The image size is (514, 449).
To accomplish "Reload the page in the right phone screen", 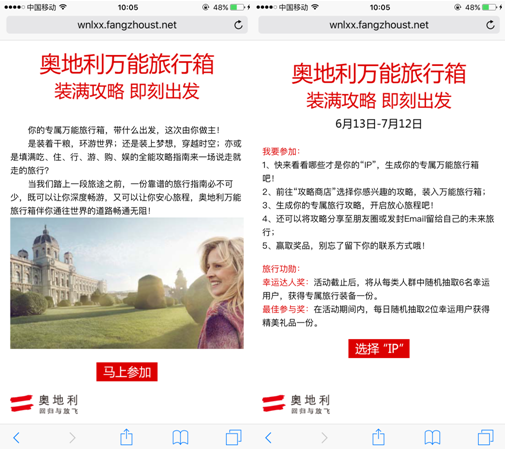I will 490,25.
